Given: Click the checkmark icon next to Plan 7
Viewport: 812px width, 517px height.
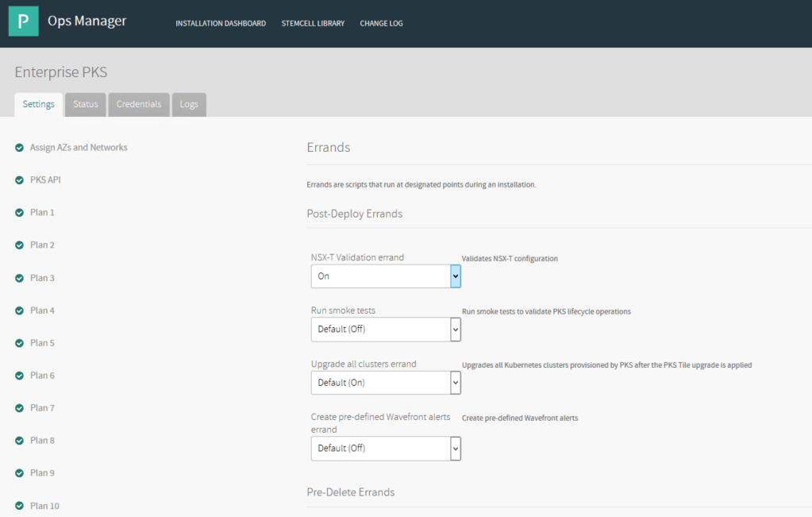Looking at the screenshot, I should click(x=19, y=408).
